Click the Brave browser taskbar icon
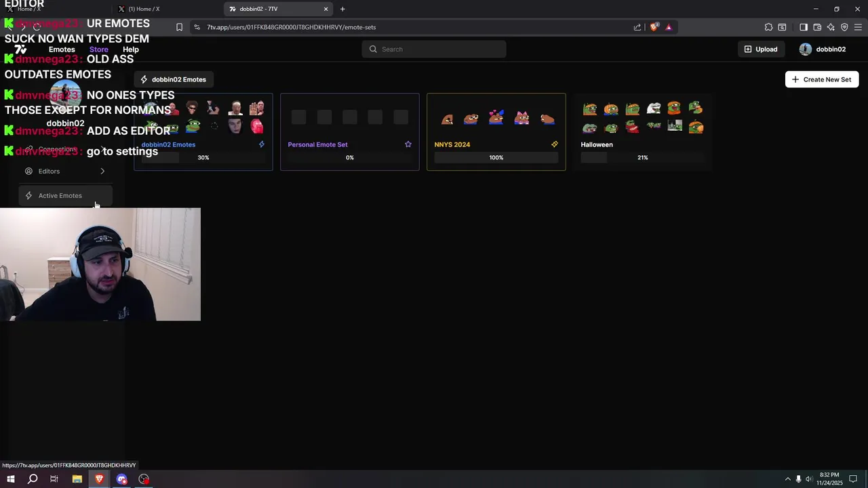Screen dimensions: 868x488 point(99,479)
